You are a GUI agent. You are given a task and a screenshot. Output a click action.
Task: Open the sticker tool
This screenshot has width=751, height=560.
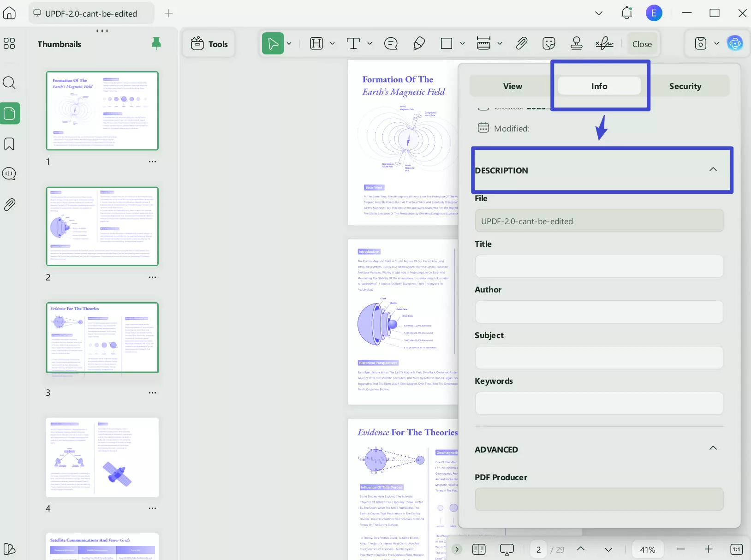(x=549, y=44)
